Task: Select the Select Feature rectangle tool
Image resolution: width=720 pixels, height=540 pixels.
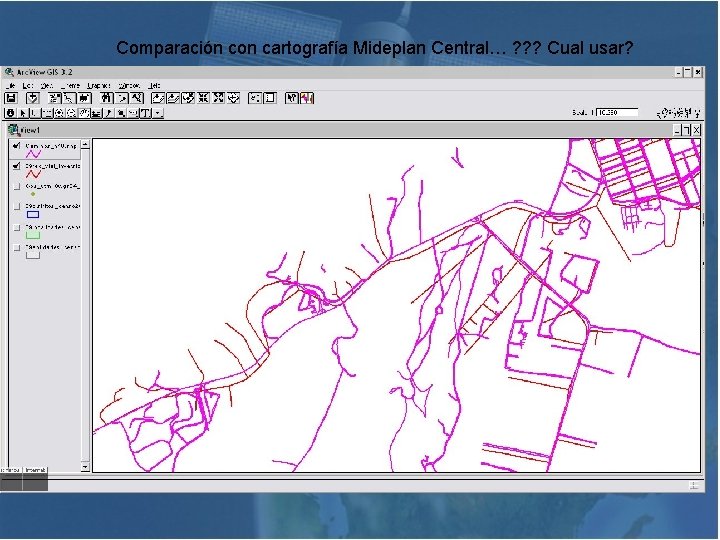Action: pos(48,113)
